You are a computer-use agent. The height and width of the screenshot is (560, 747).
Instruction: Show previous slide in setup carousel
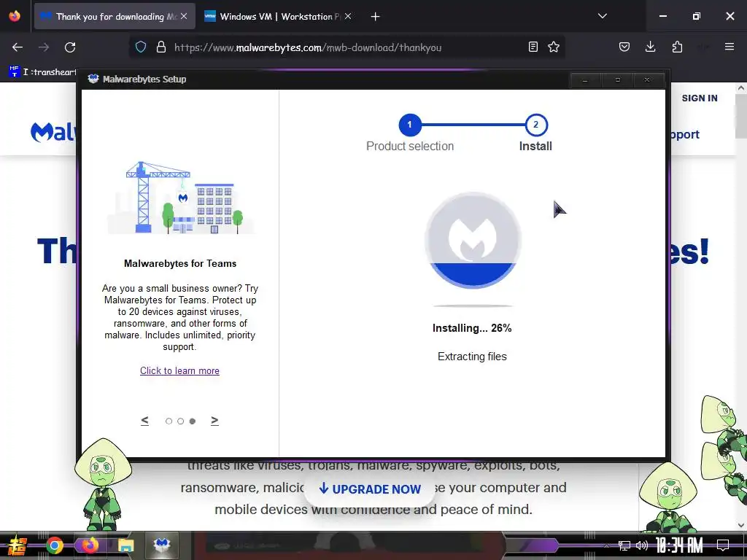pyautogui.click(x=145, y=421)
